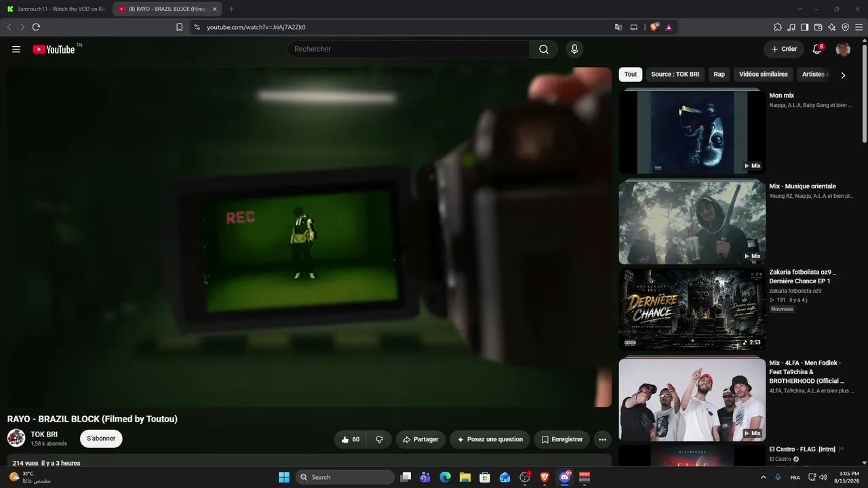Bookmark this page in address bar
Screen dimensions: 868x488
(x=179, y=27)
